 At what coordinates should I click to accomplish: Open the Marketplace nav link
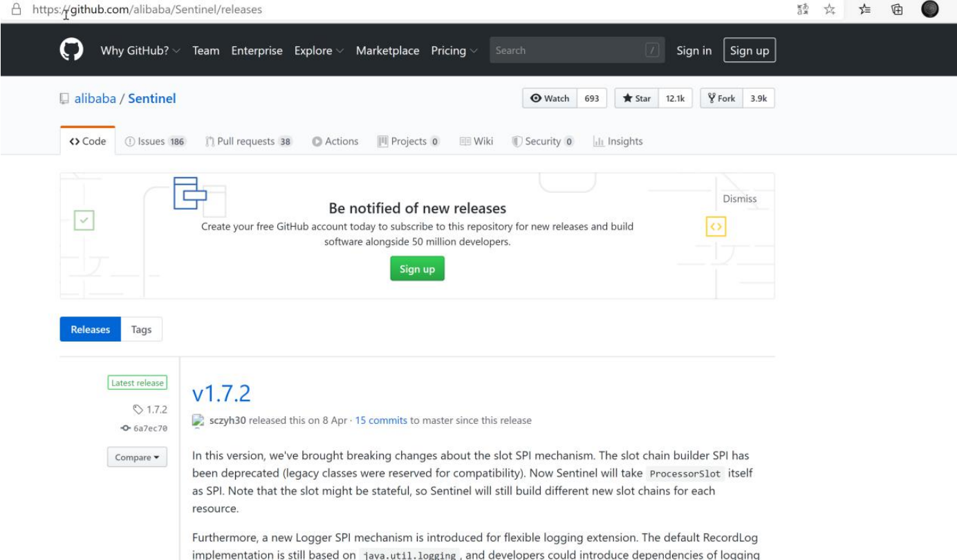387,50
